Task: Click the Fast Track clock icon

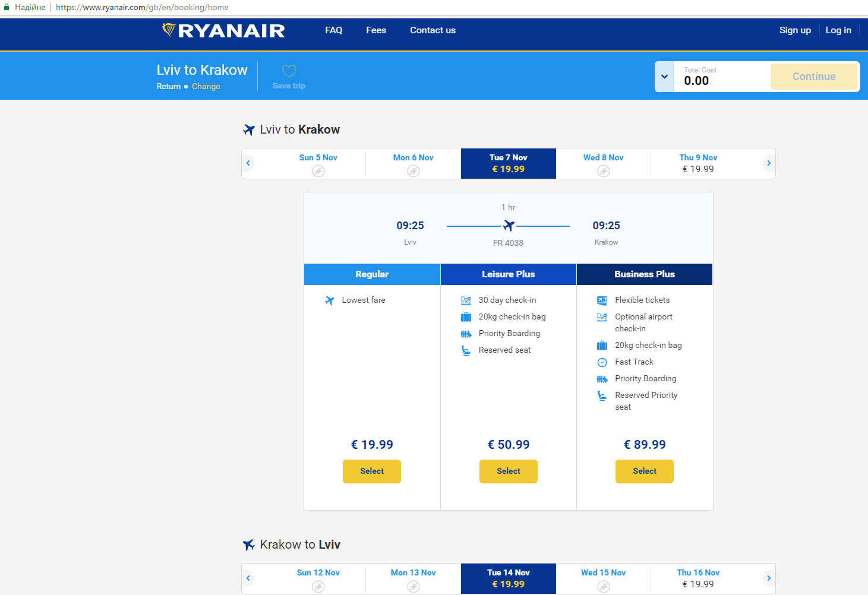Action: pyautogui.click(x=602, y=362)
